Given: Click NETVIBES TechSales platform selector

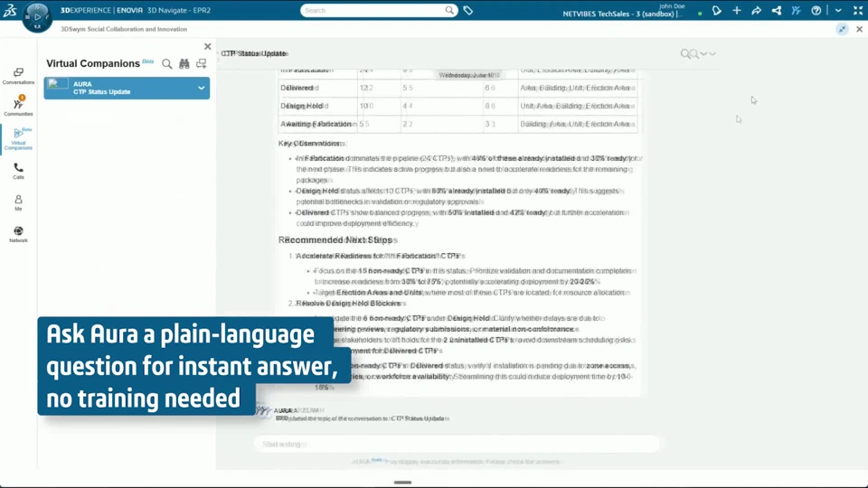Looking at the screenshot, I should [621, 14].
